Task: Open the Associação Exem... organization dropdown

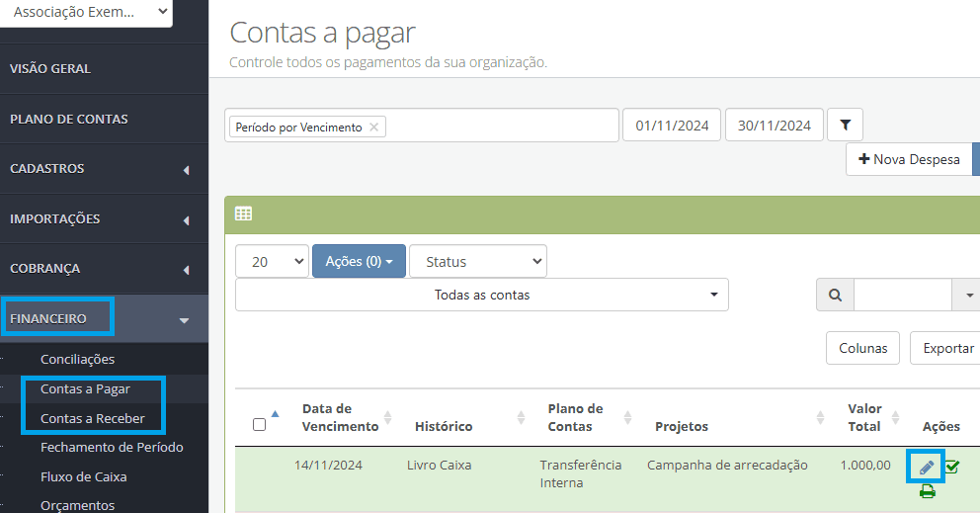Action: [x=86, y=13]
